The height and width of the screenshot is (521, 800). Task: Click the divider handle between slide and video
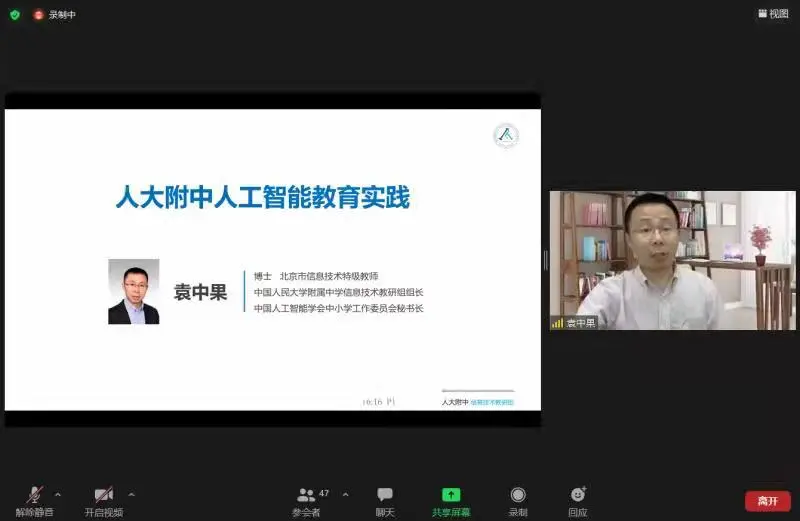tap(545, 260)
